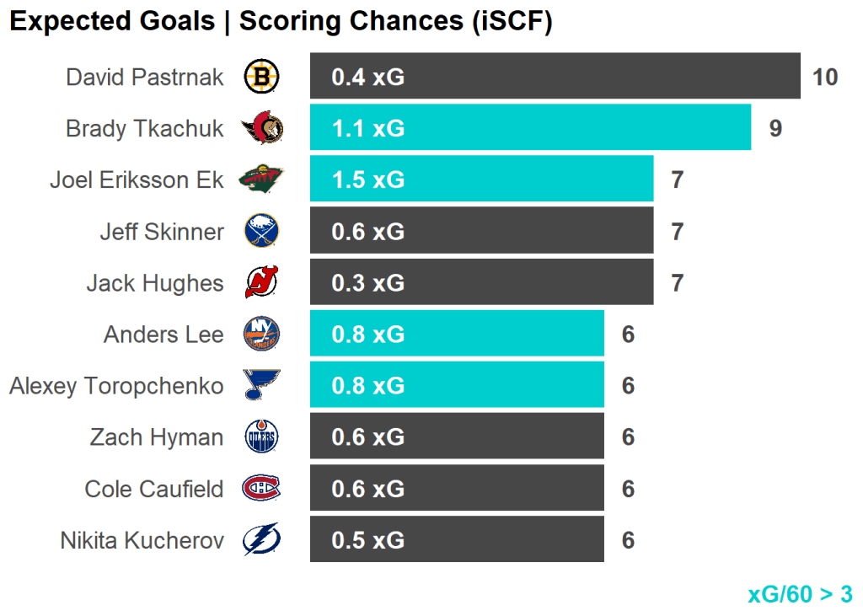Click the New Jersey Devils logo icon
Viewport: 863px width, 616px height.
261,282
